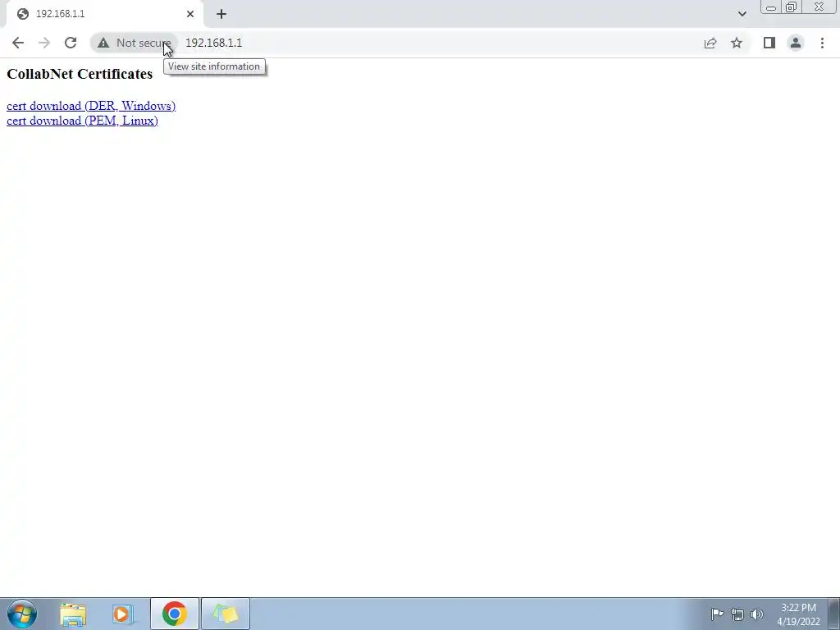The height and width of the screenshot is (630, 840).
Task: Download the DER Windows certificate
Action: pos(91,106)
